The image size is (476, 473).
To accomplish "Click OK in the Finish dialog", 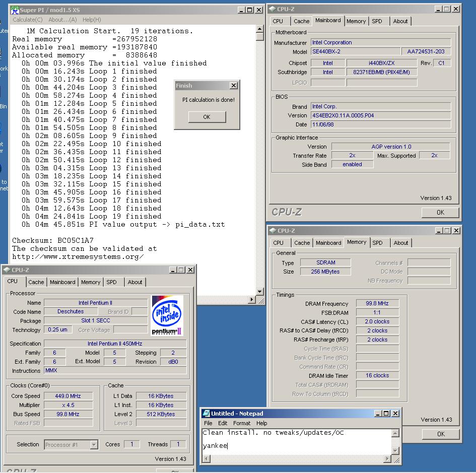I will coord(207,117).
